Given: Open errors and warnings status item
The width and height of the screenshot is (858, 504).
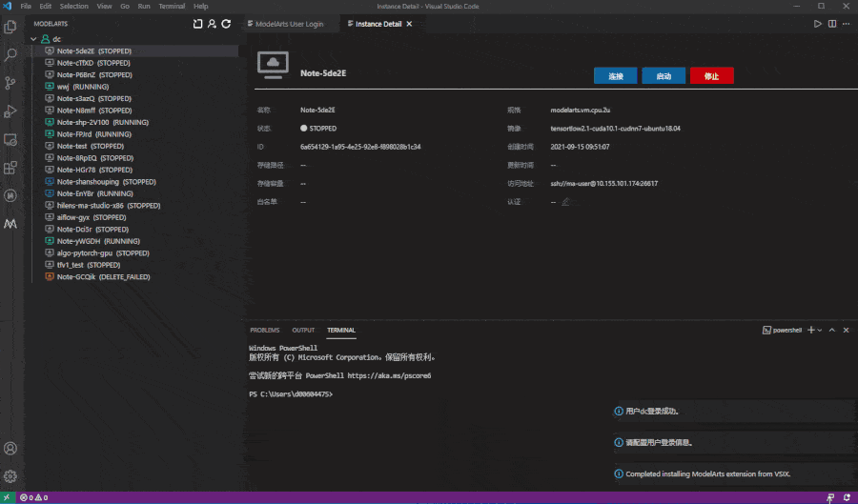Looking at the screenshot, I should [34, 497].
